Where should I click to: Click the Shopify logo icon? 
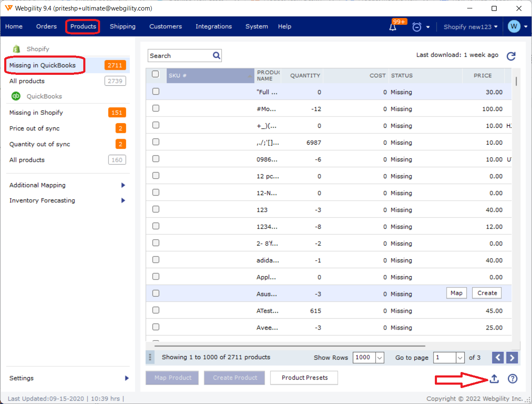16,49
